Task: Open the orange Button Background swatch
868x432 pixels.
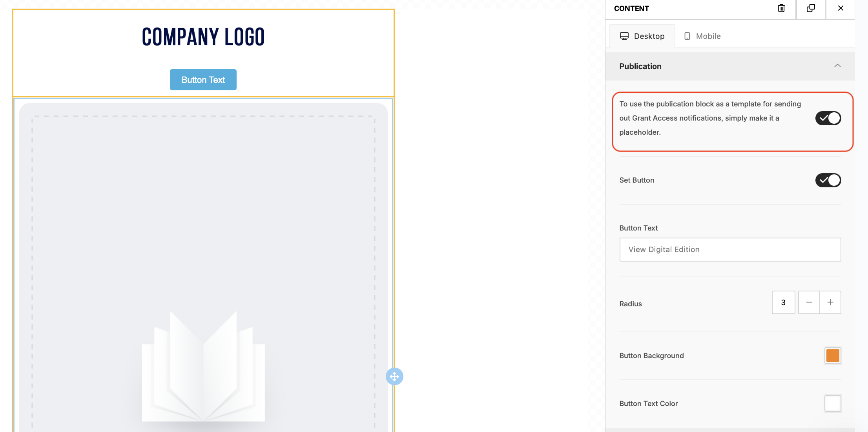Action: (x=832, y=356)
